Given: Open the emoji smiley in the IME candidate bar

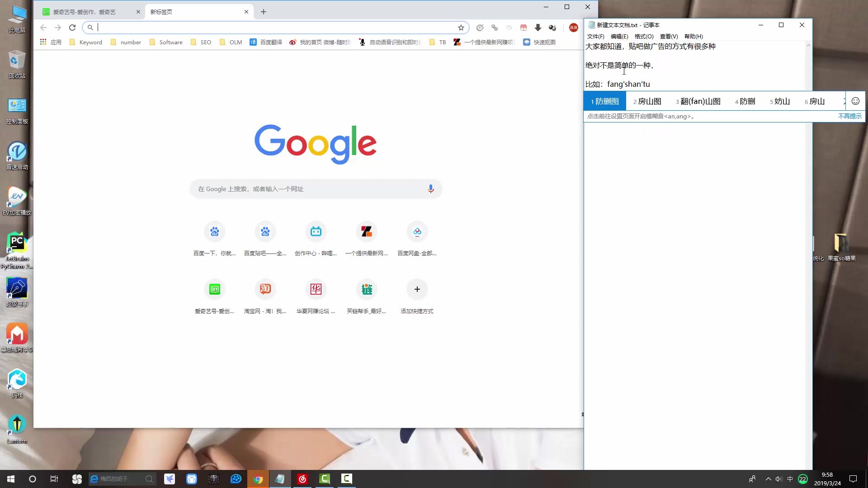Looking at the screenshot, I should [855, 101].
